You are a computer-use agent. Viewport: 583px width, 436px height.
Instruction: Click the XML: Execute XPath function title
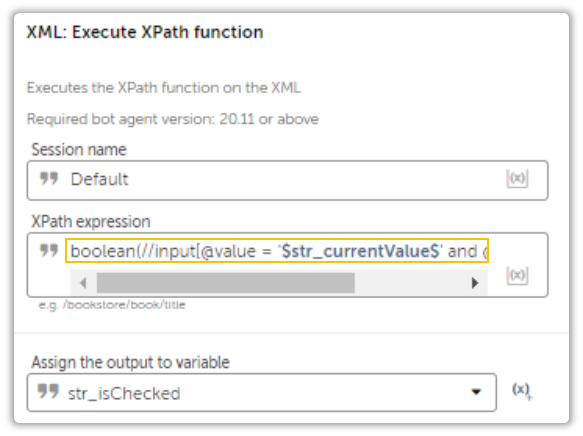point(145,32)
